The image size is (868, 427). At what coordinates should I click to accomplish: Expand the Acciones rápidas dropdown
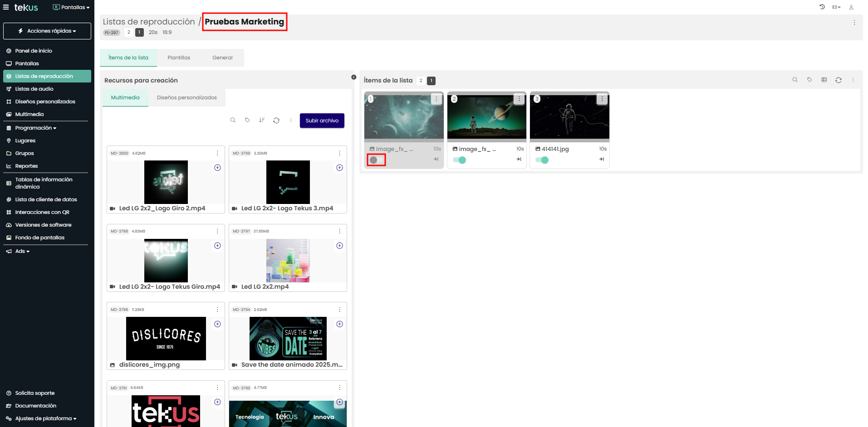coord(47,31)
